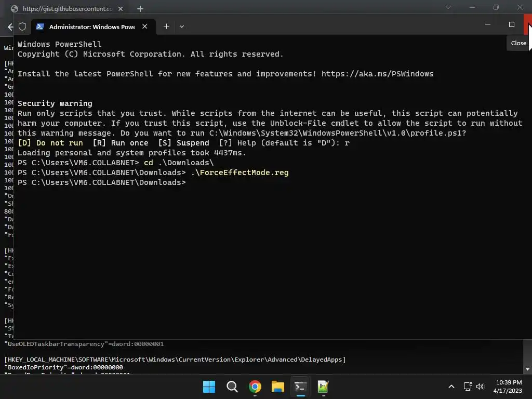Close the Administrator PowerShell tab
This screenshot has width=532, height=399.
tap(144, 26)
